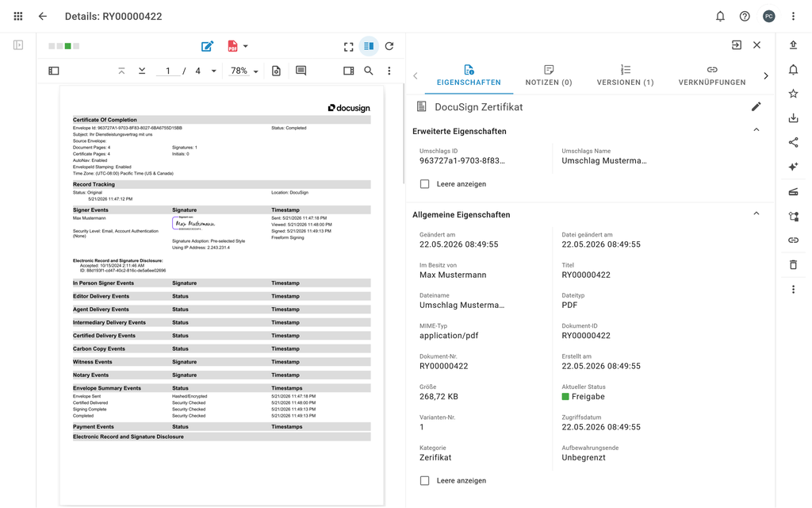Click the upload icon in right sidebar
This screenshot has height=508, width=812.
tap(793, 45)
